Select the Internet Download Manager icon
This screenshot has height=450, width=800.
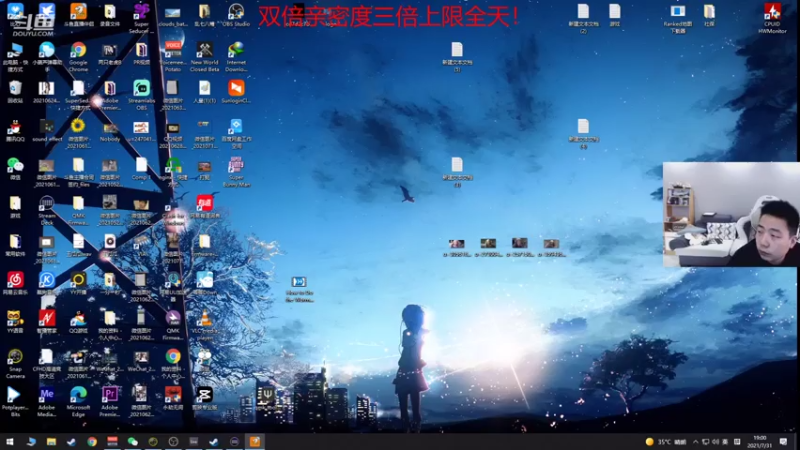236,56
